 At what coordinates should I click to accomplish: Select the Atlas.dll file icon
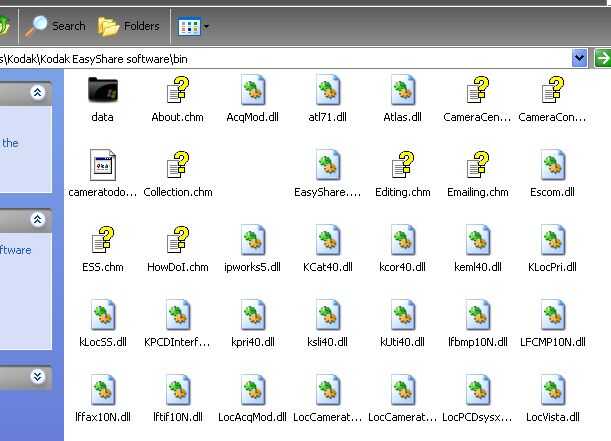click(403, 90)
